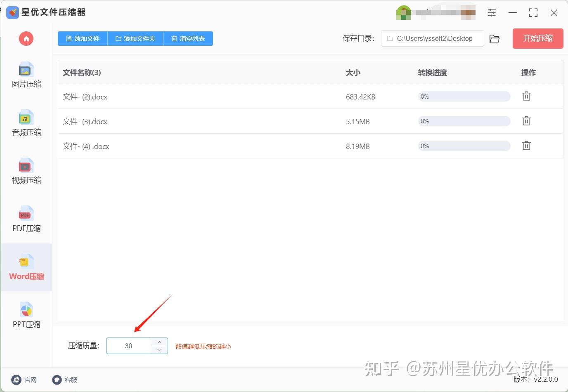Click 添加文件 button
The height and width of the screenshot is (392, 568).
pyautogui.click(x=83, y=38)
